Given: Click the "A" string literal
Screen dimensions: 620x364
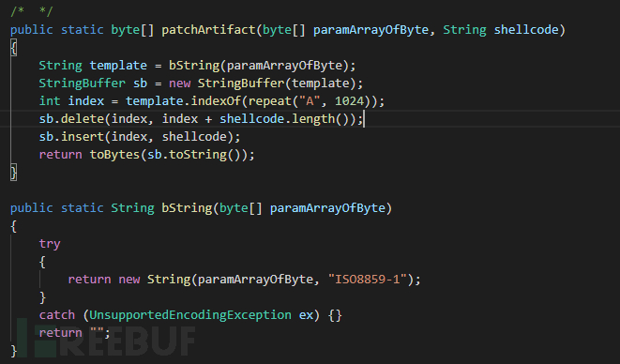Looking at the screenshot, I should [x=310, y=101].
